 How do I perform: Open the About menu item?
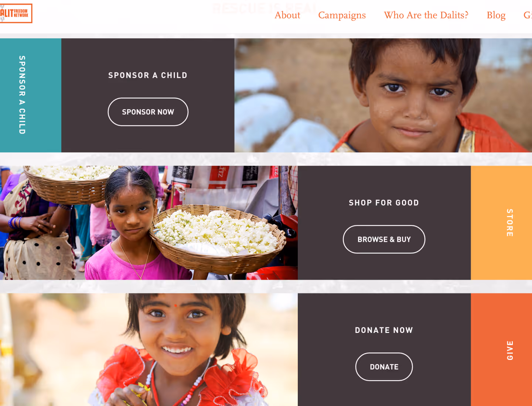click(x=287, y=15)
